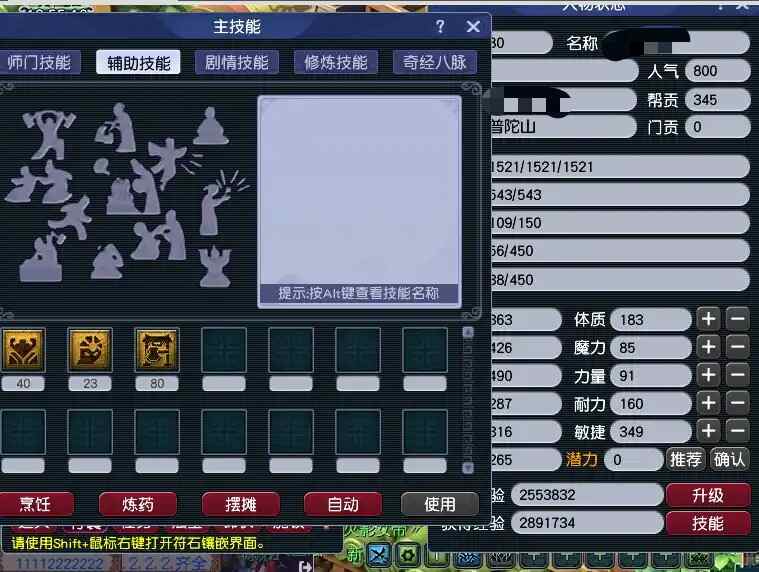Increase 敏捷 with its plus button

[x=708, y=431]
